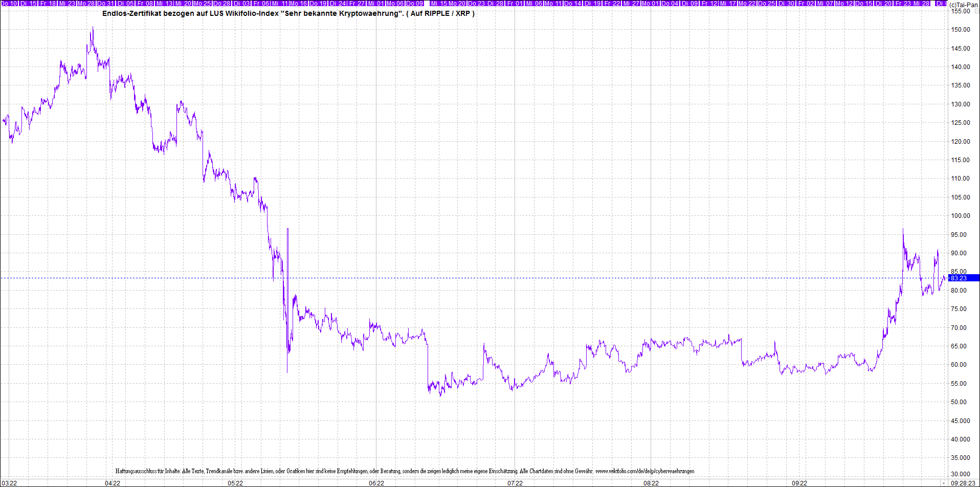Image resolution: width=980 pixels, height=487 pixels.
Task: Click the 35.000 price axis label
Action: click(x=960, y=458)
